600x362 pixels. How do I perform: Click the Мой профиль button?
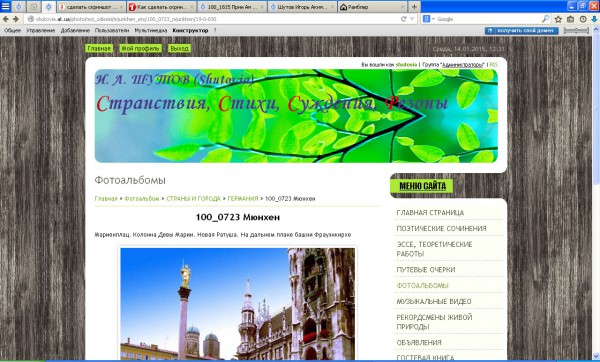(x=140, y=49)
